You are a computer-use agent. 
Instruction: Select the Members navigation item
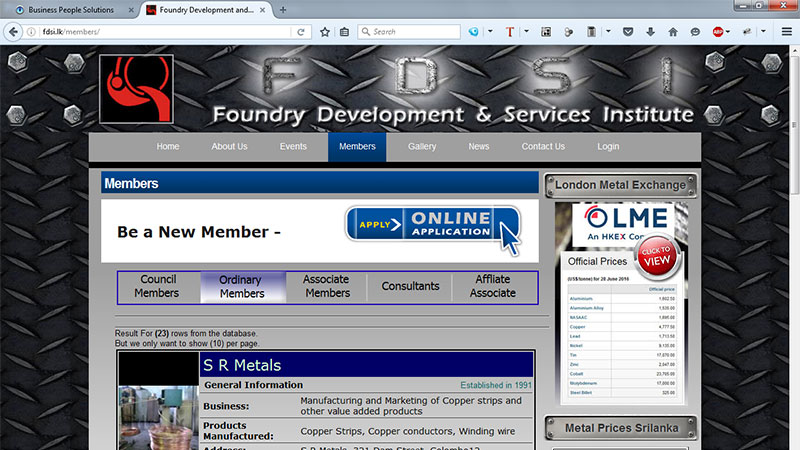[357, 146]
